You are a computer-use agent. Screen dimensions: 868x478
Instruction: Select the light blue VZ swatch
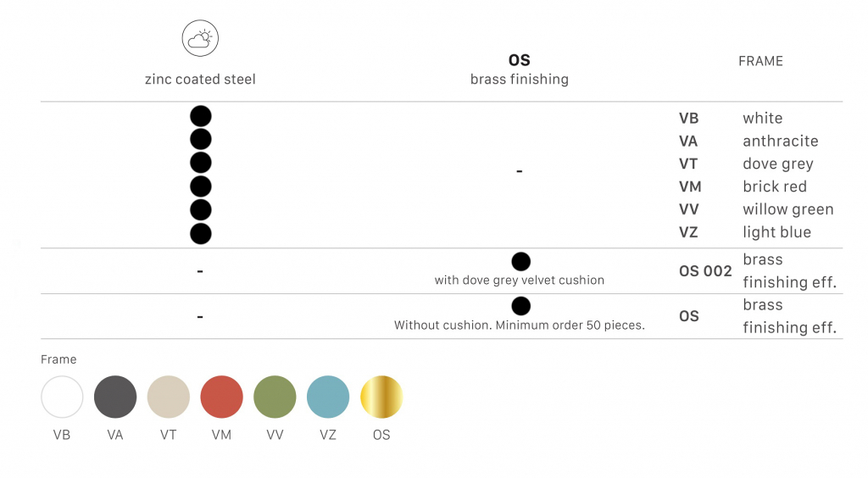tap(328, 397)
